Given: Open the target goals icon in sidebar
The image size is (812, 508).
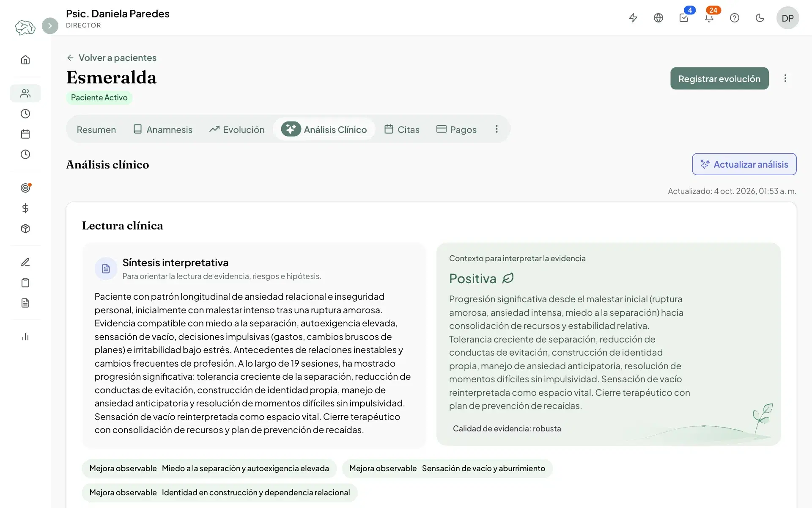Looking at the screenshot, I should [25, 188].
